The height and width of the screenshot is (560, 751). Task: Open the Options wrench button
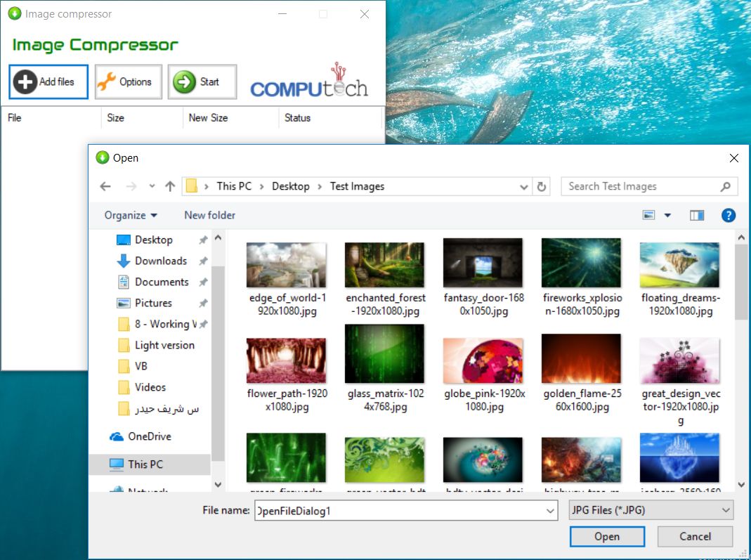128,82
